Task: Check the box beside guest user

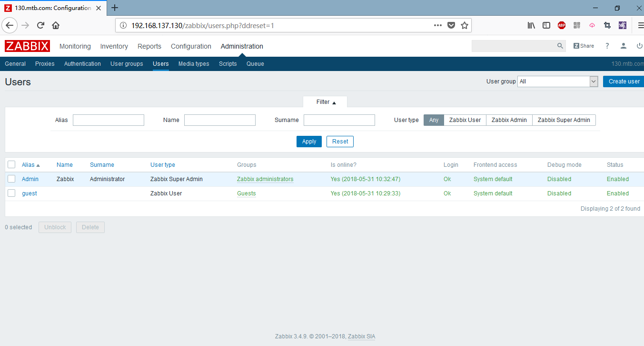Action: tap(11, 193)
